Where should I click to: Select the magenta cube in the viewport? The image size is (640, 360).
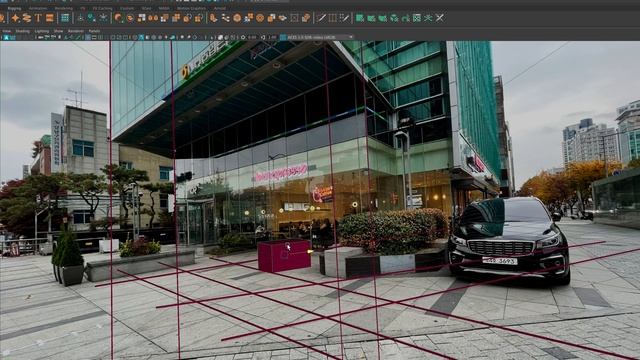point(284,256)
